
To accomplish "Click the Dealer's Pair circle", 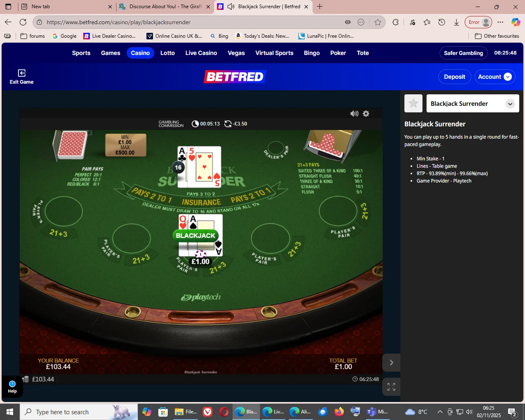I will pos(276,148).
